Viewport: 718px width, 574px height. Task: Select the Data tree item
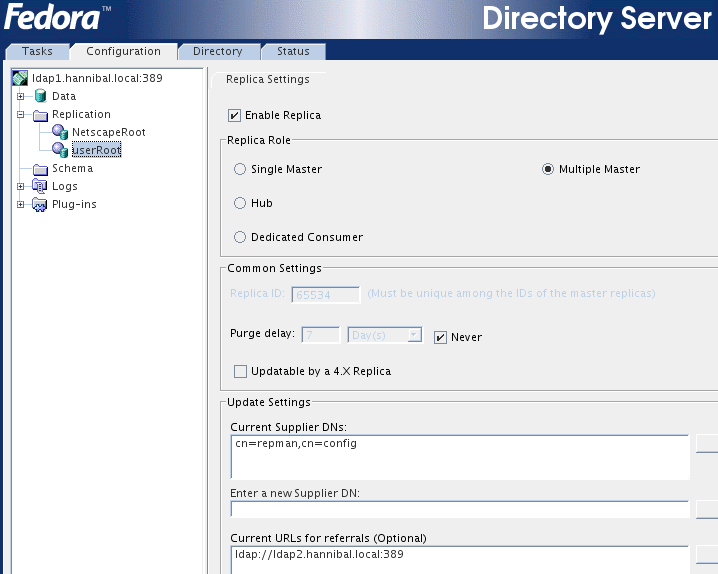[64, 96]
